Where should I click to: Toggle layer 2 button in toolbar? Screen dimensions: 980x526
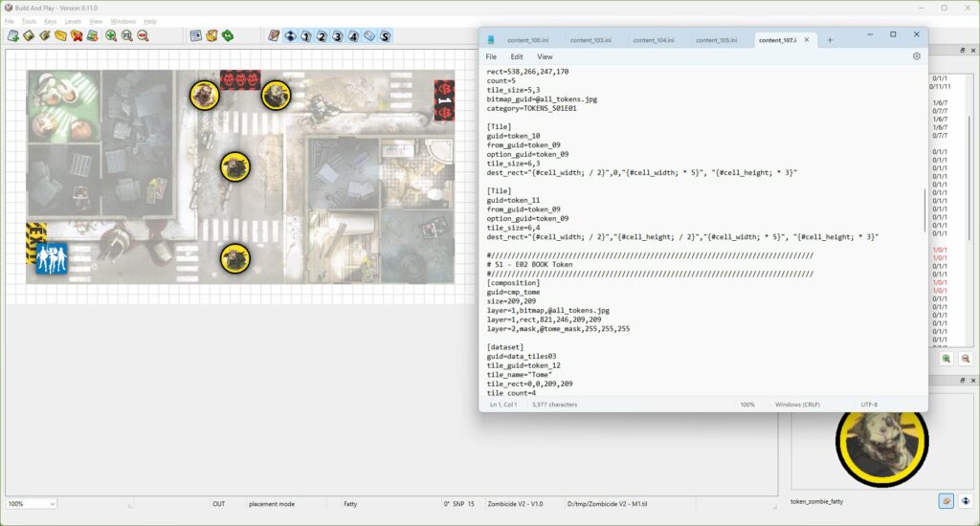coord(322,36)
